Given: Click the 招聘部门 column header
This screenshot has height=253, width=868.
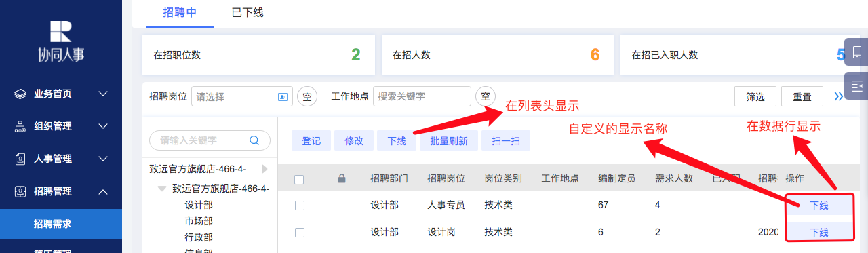Looking at the screenshot, I should point(389,178).
